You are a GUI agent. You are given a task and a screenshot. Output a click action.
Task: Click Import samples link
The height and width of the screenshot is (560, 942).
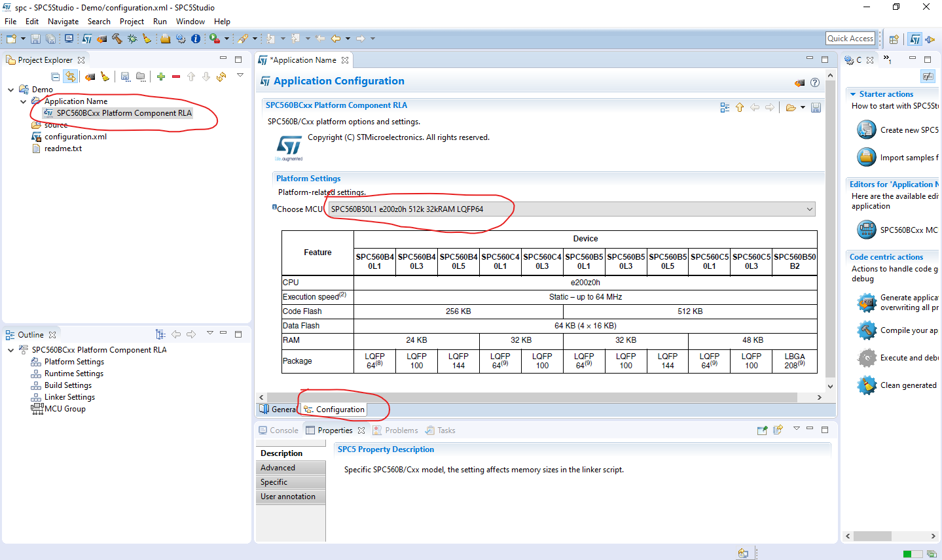(909, 158)
